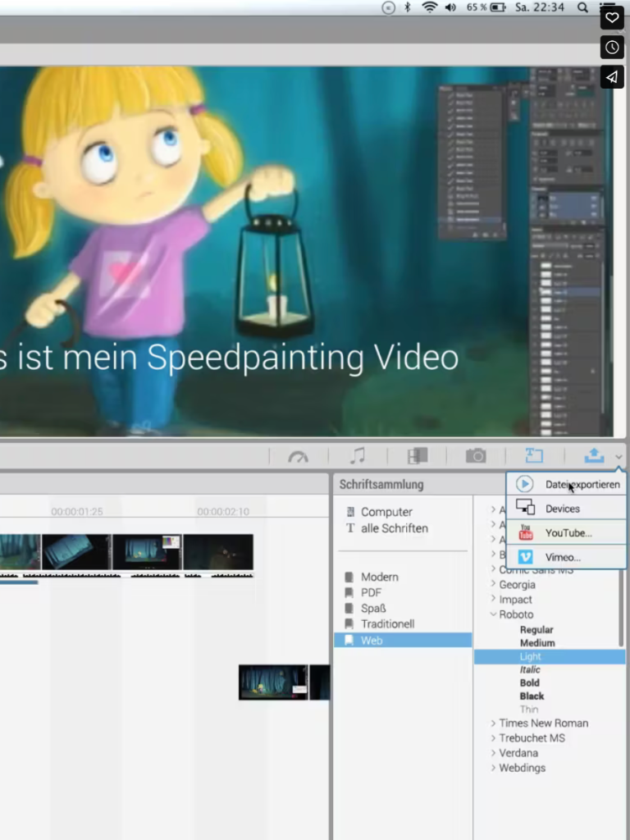The height and width of the screenshot is (840, 630).
Task: Collapse the Roboto font family
Action: (493, 614)
